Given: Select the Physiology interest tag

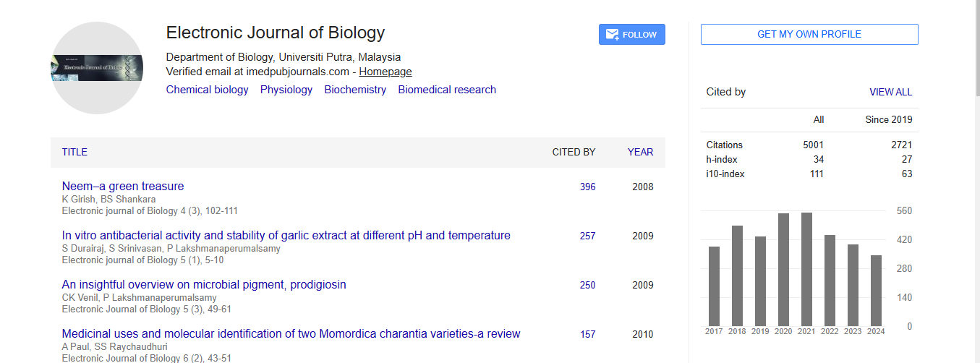Looking at the screenshot, I should (x=286, y=90).
